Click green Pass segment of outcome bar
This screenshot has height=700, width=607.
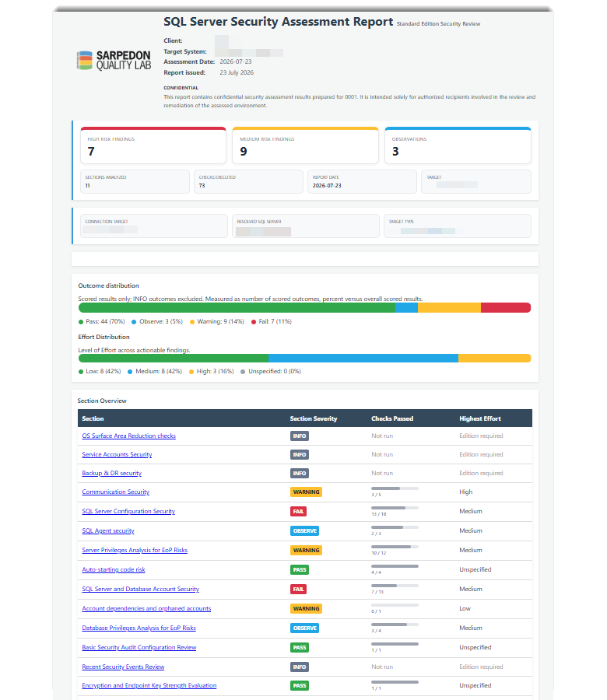coord(237,307)
